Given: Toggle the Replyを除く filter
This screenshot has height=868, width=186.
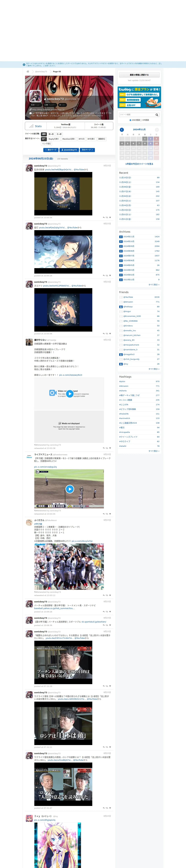Looking at the screenshot, I should tap(54, 139).
